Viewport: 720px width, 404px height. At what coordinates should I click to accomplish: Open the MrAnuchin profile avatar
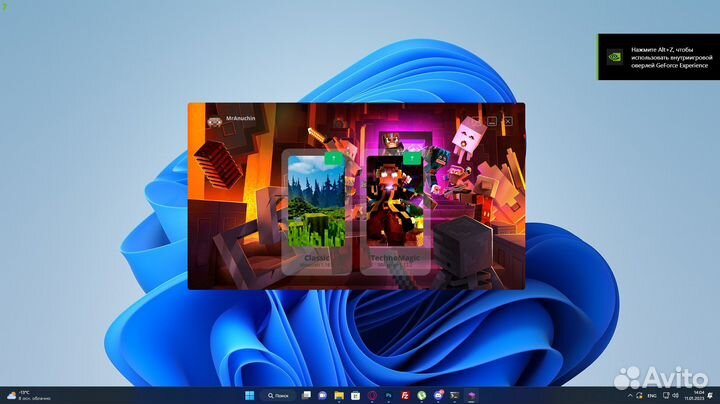[214, 122]
